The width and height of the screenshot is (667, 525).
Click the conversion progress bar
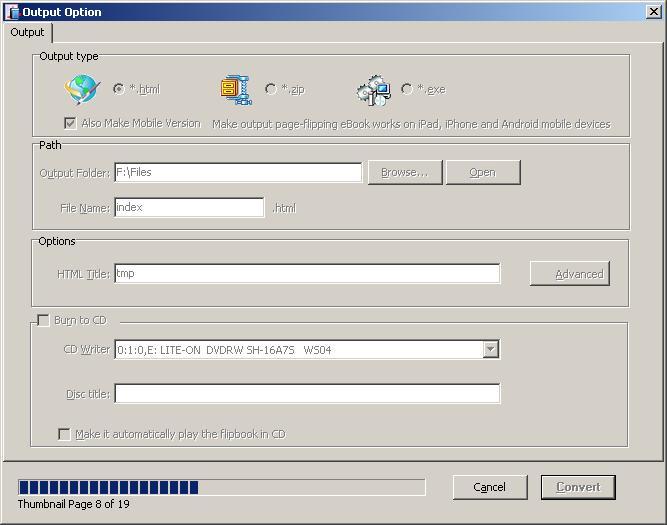tap(222, 487)
